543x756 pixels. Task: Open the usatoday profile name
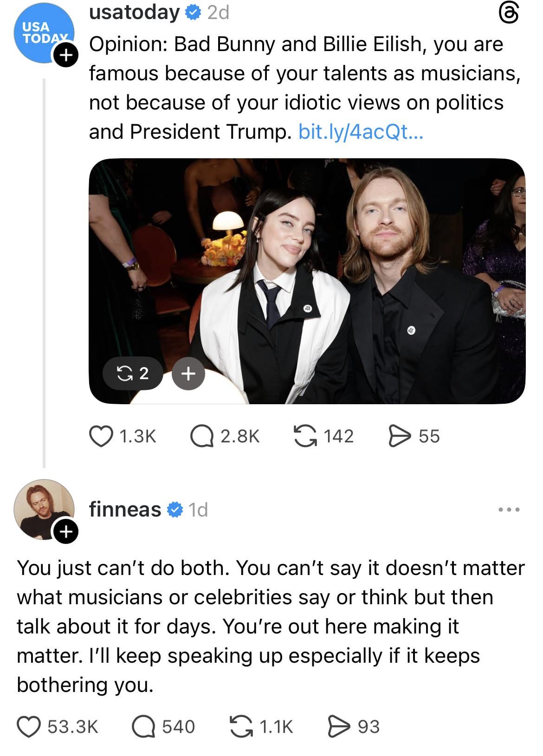(x=134, y=13)
